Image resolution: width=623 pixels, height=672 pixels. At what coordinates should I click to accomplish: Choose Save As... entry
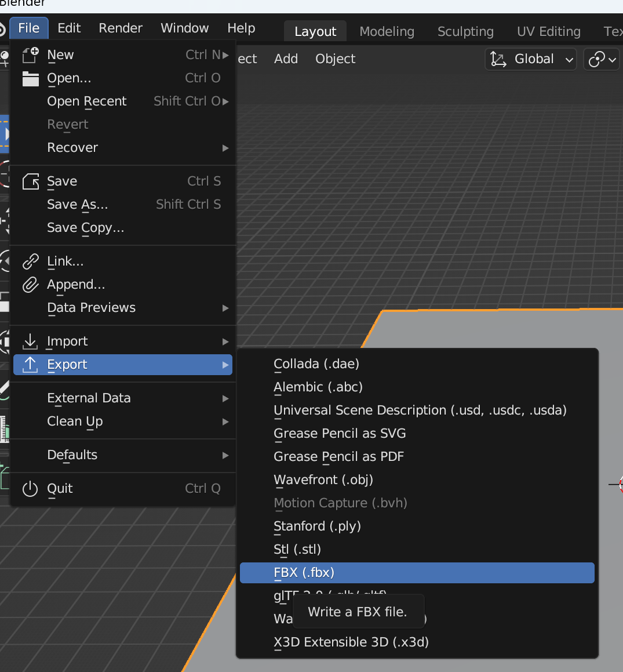tap(123, 205)
